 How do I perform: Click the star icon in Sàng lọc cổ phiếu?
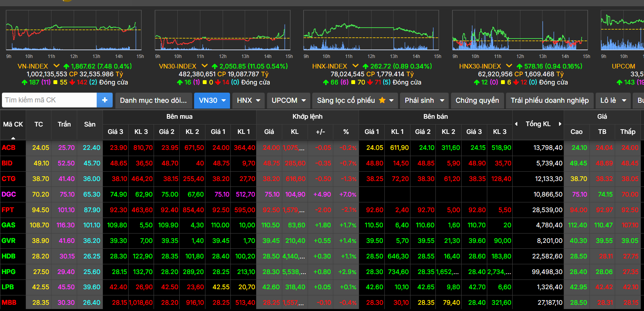pyautogui.click(x=382, y=100)
